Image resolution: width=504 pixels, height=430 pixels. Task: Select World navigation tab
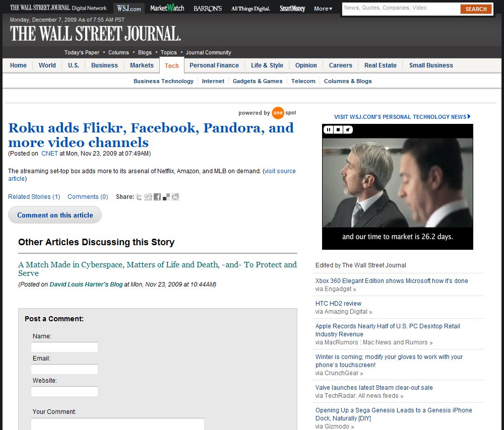[x=47, y=65]
